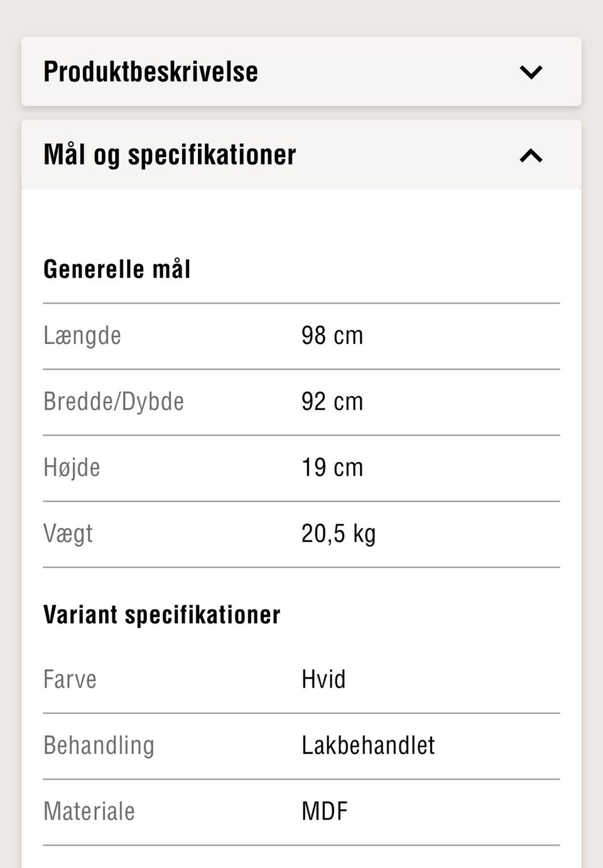Select the 92 cm width value
Image resolution: width=603 pixels, height=868 pixels.
(332, 402)
